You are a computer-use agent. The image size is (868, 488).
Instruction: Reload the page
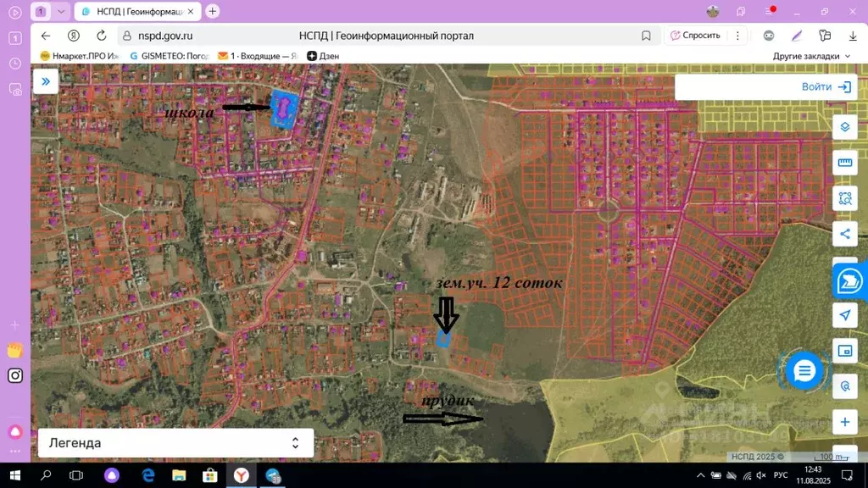[x=102, y=36]
